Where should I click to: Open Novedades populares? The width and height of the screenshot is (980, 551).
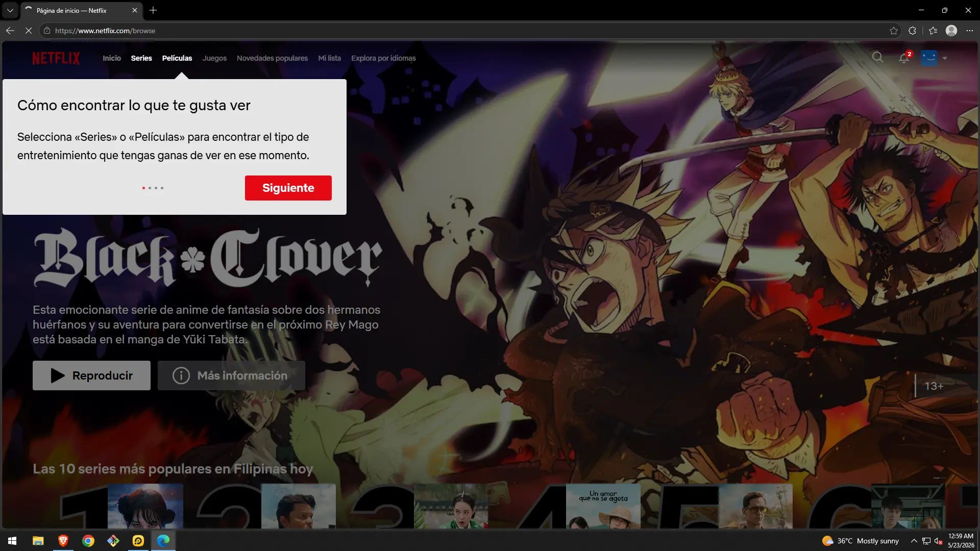[272, 58]
